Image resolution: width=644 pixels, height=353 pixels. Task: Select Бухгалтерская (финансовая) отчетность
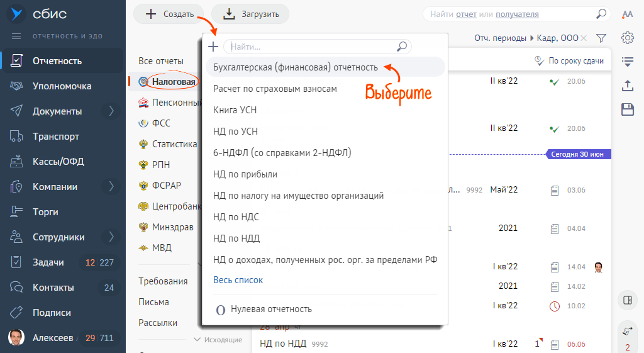(296, 67)
